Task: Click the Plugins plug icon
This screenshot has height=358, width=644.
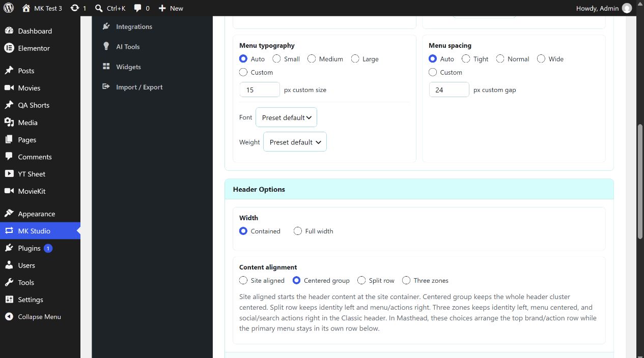Action: tap(9, 248)
